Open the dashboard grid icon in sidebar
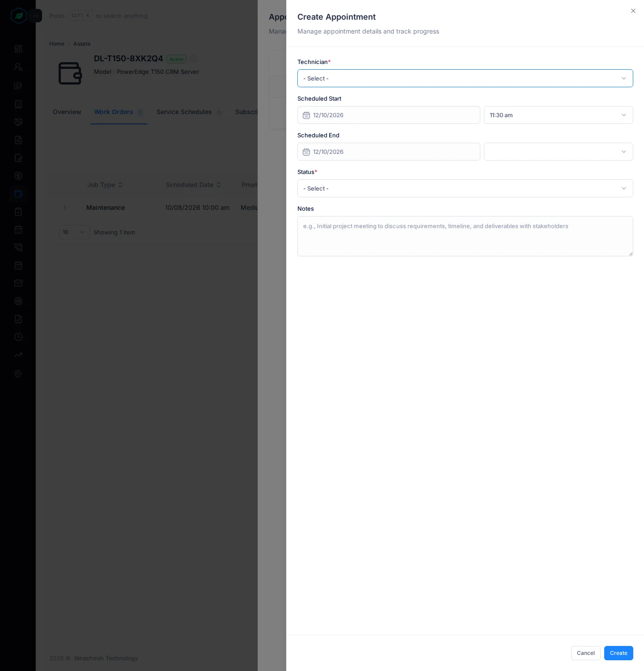Screen dimensions: 644x671 pos(18,49)
